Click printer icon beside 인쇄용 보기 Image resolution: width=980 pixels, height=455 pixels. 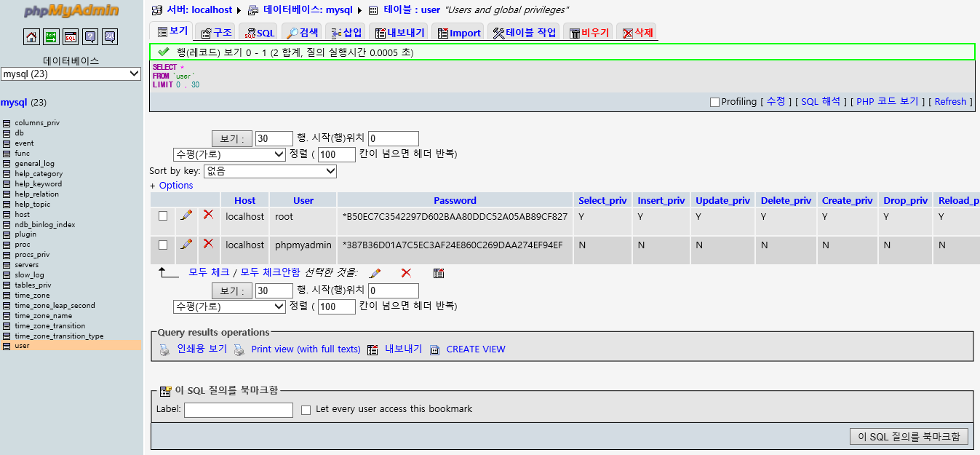pyautogui.click(x=164, y=350)
